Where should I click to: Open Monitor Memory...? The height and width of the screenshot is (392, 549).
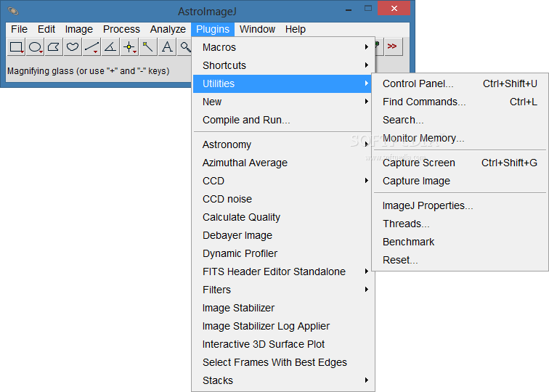click(460, 138)
